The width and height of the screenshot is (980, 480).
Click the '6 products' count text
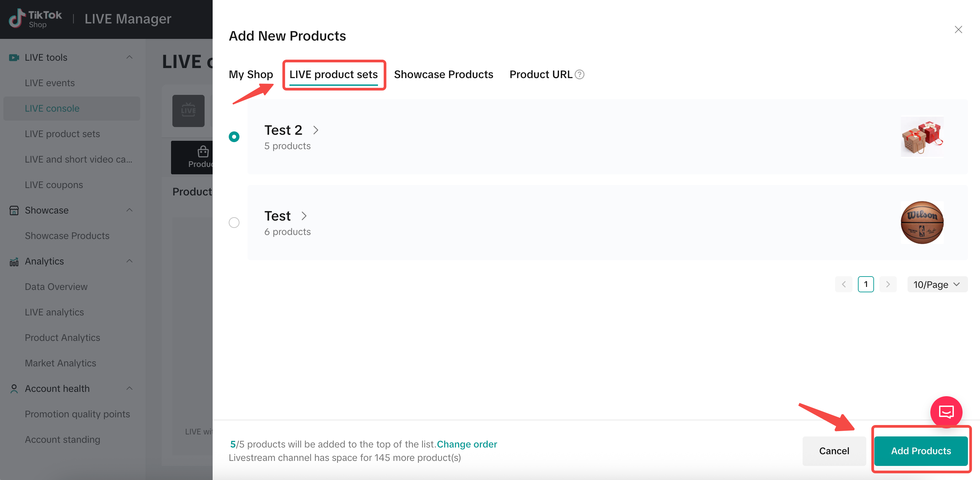click(288, 232)
